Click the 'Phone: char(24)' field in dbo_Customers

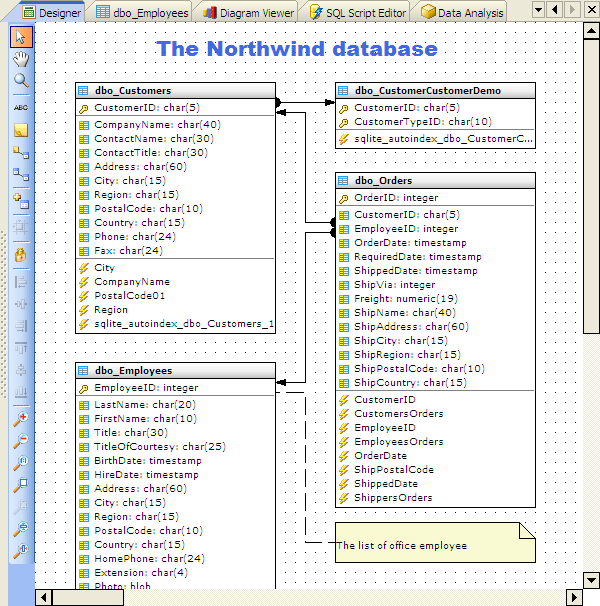point(176,237)
